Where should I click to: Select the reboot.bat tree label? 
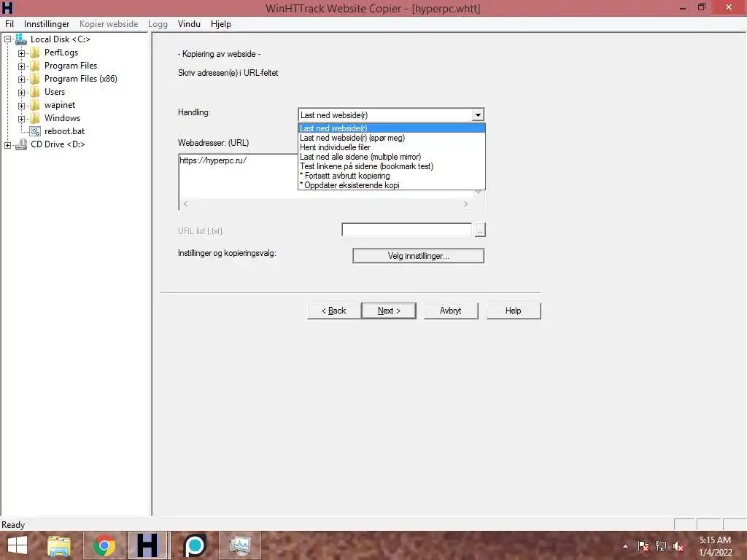[x=64, y=131]
